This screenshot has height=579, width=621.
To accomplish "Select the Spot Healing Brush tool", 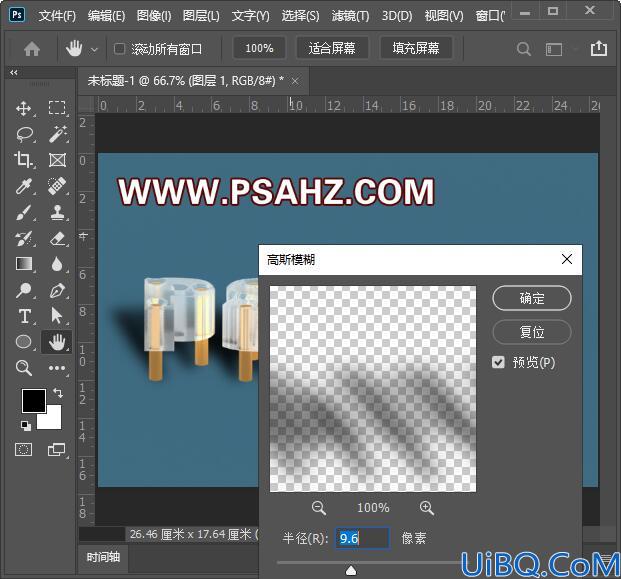I will pos(57,186).
